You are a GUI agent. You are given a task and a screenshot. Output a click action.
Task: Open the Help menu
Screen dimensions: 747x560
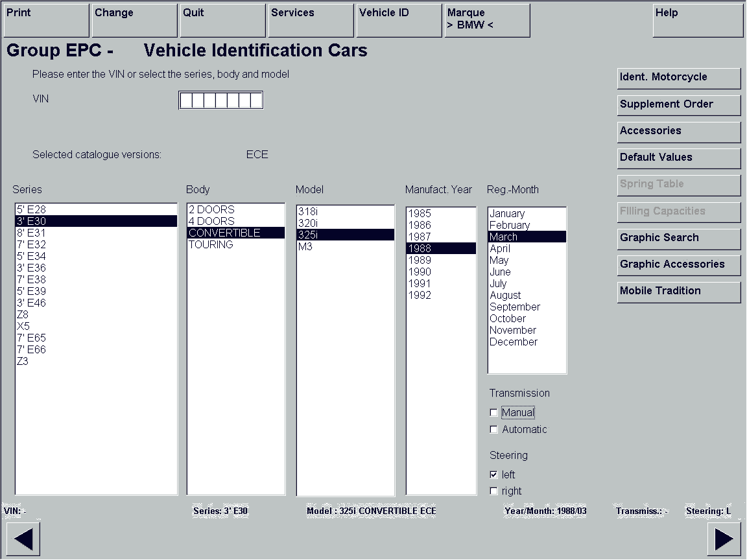[698, 21]
